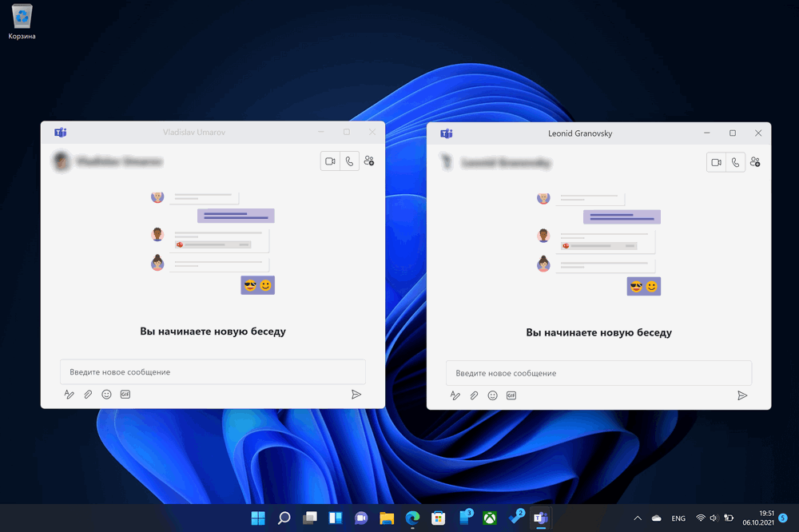Click Leonid Granovsky title bar text
The height and width of the screenshot is (532, 799).
point(580,133)
